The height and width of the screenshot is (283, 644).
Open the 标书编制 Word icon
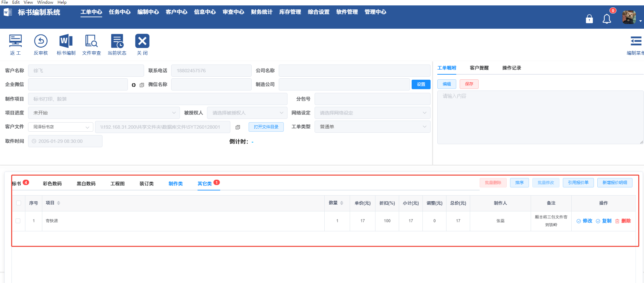pyautogui.click(x=66, y=41)
